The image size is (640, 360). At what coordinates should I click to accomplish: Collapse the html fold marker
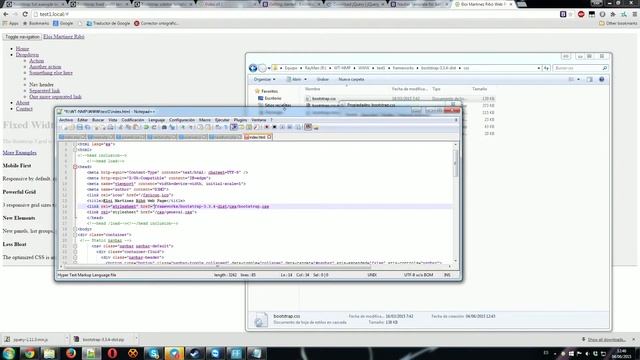pyautogui.click(x=75, y=150)
